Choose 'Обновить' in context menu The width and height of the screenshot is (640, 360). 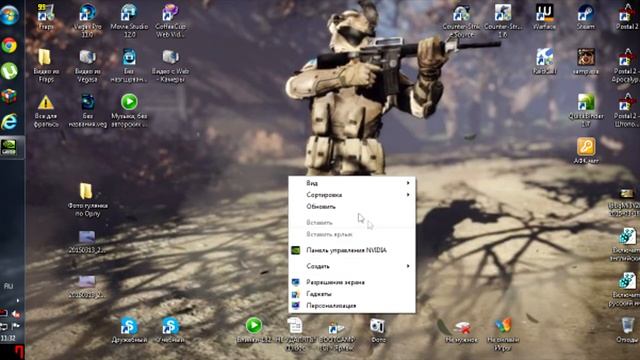[x=352, y=207]
